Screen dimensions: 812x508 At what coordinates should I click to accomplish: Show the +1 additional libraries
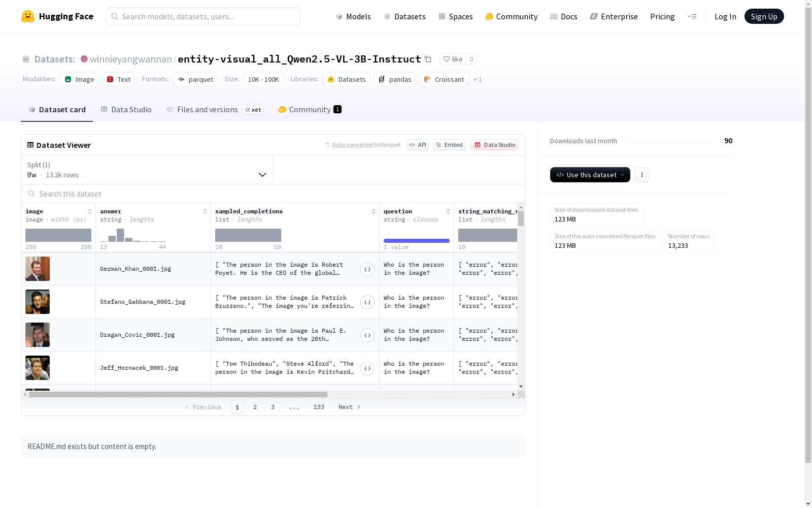point(478,79)
